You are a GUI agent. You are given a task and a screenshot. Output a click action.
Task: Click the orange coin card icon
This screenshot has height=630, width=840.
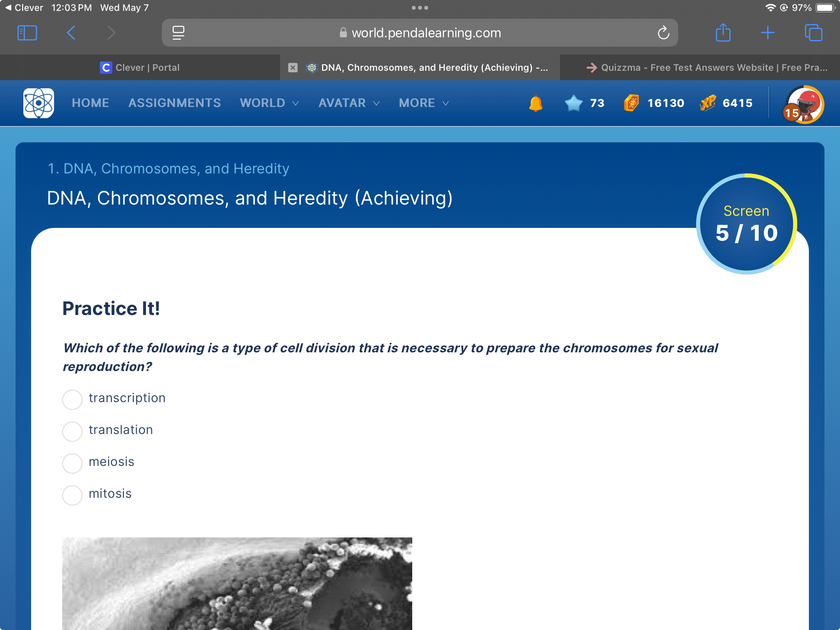tap(632, 103)
